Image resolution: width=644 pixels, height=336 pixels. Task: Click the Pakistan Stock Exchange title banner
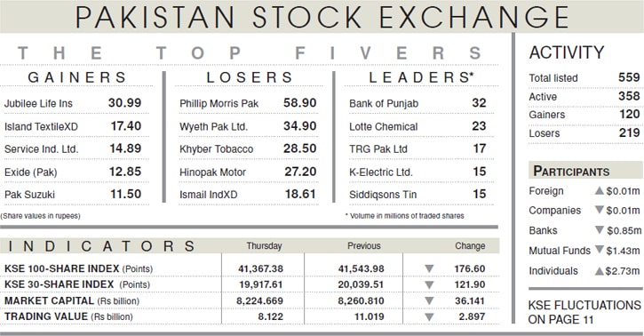322,17
